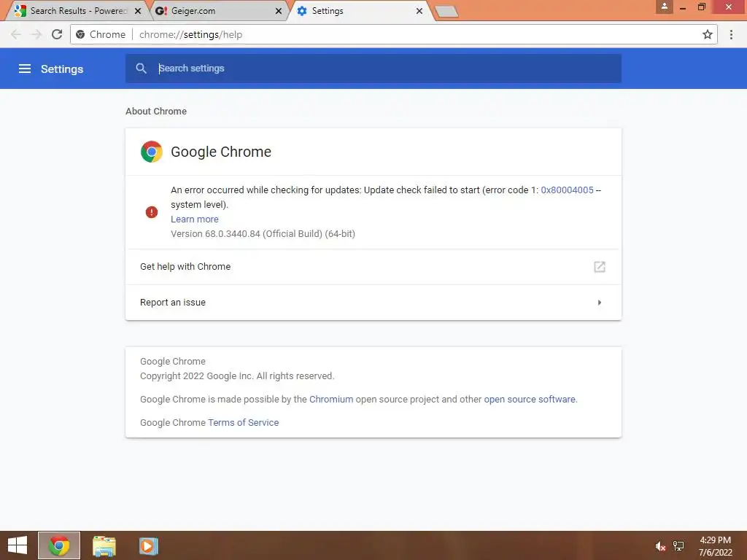Click the Report an issue row
Screen dimensions: 747x560
(x=373, y=303)
